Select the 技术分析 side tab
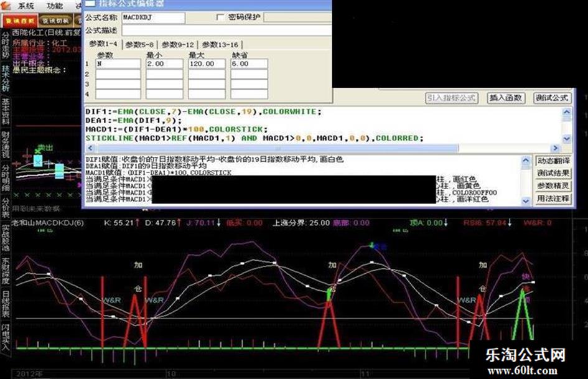Screen dimensions: 588x379 coord(6,77)
